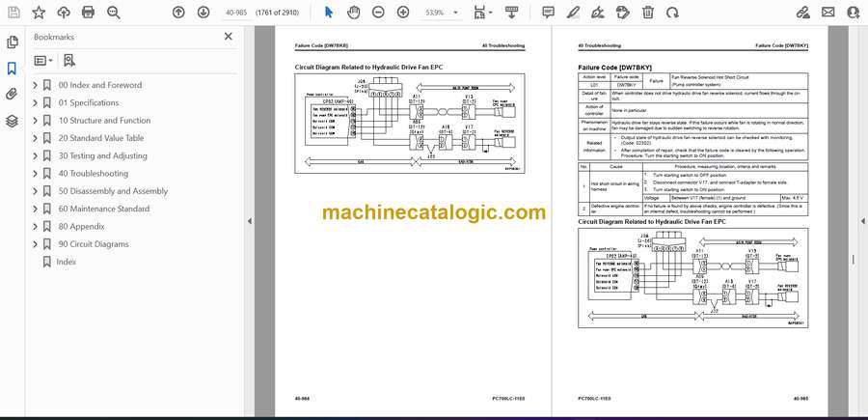Screen dimensions: 868x420
Task: Select the Hand pan tool
Action: [x=353, y=13]
